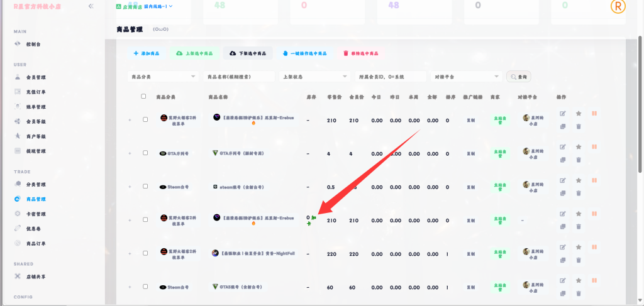This screenshot has height=306, width=644.
Task: Expand the first product row with the plus sign
Action: (x=130, y=119)
